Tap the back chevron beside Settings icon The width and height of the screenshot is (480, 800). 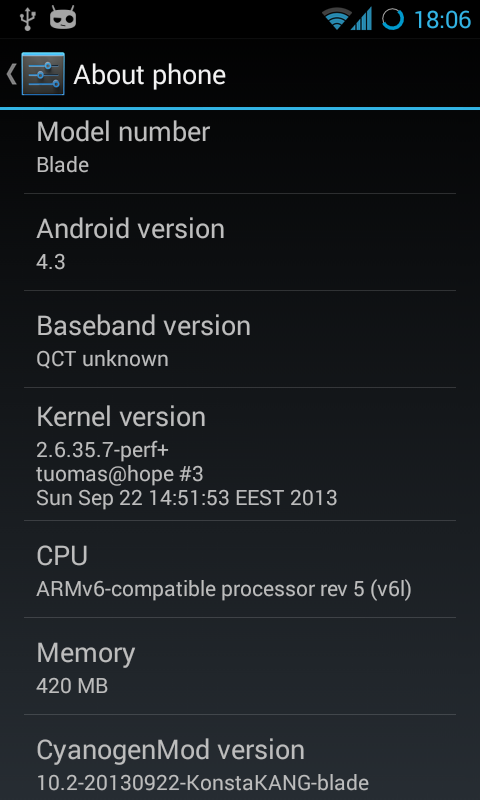tap(11, 74)
